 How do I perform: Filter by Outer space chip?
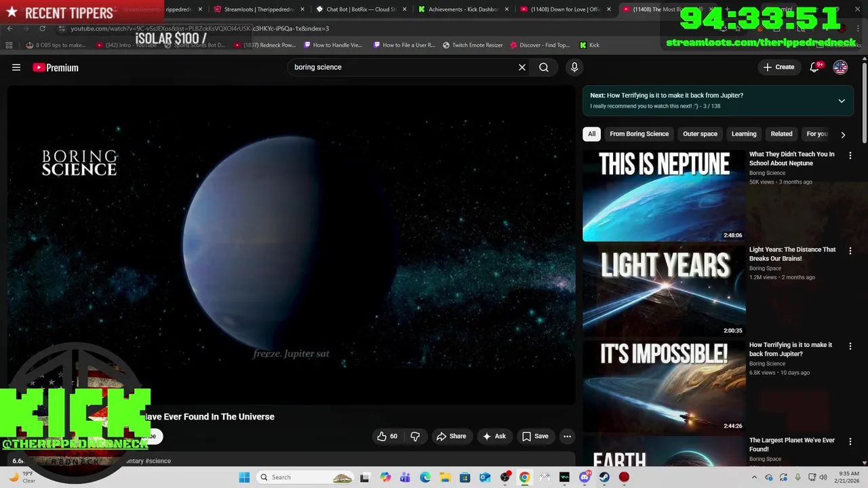[700, 134]
